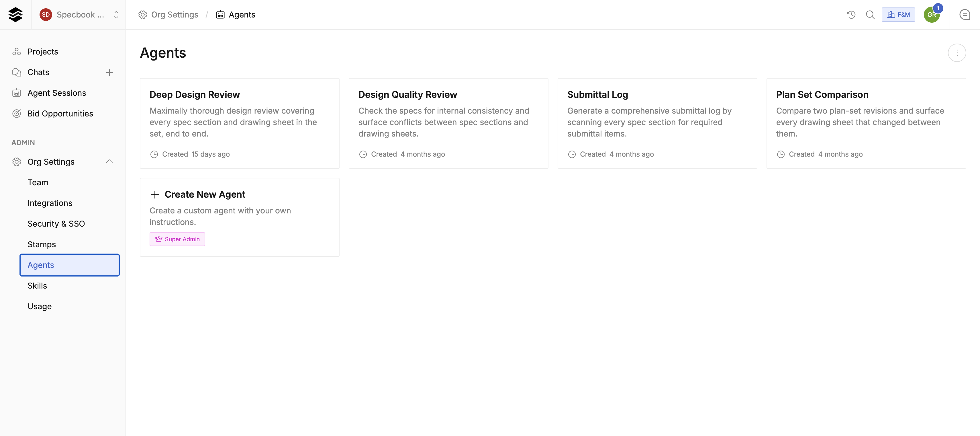Click the Bid Opportunities target icon
980x436 pixels.
16,114
